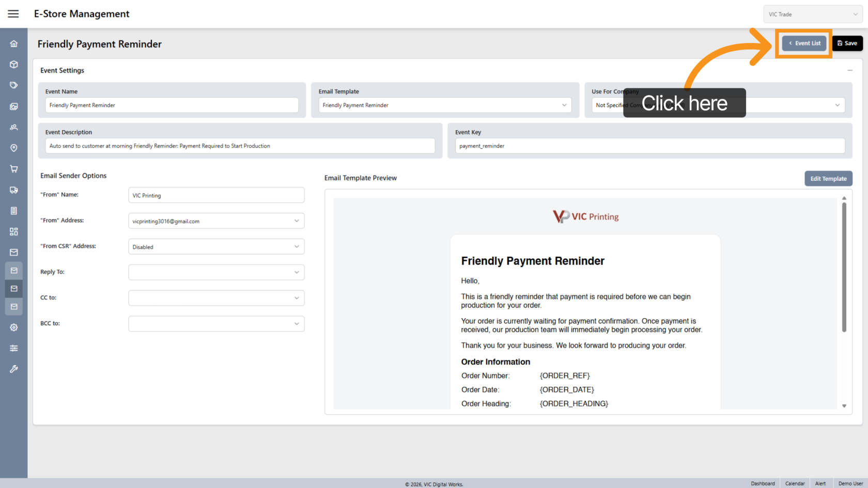Open the location pin sidebar icon
The image size is (868, 488).
14,148
